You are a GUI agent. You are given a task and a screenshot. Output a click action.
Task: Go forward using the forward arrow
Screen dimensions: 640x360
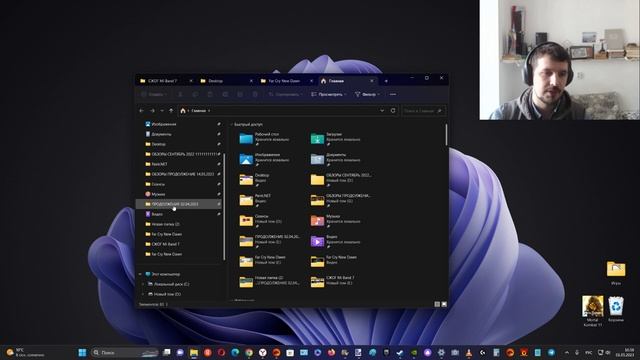click(152, 111)
